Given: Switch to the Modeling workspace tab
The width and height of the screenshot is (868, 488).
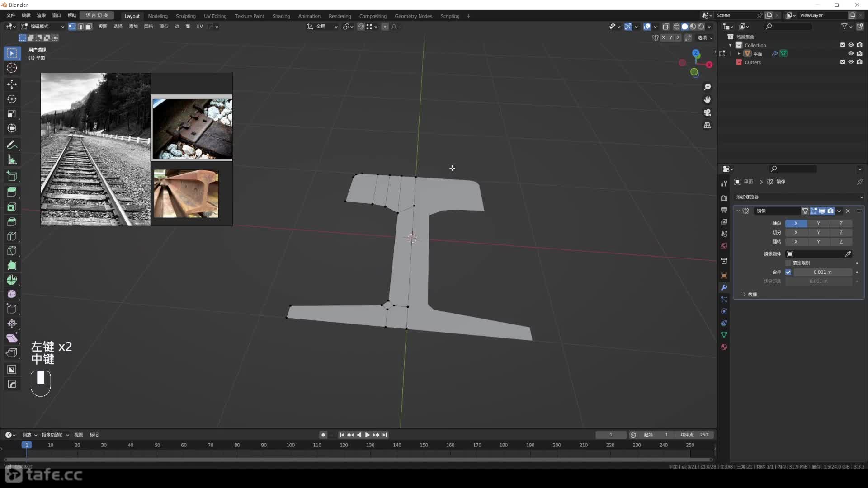Looking at the screenshot, I should click(158, 16).
